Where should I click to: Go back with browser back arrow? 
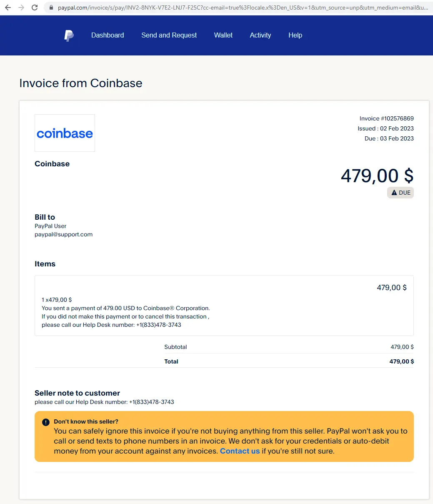(x=8, y=8)
